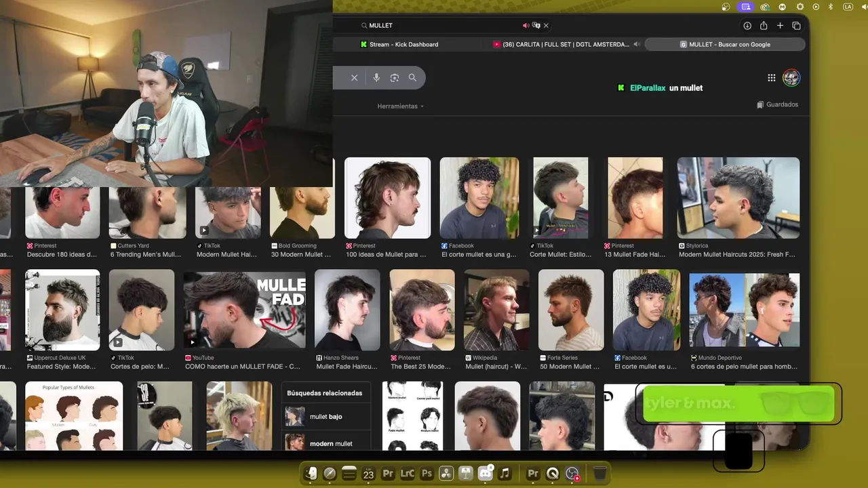
Task: Open Pinterest 13 Mullet Fade Haircut image
Action: pos(635,198)
